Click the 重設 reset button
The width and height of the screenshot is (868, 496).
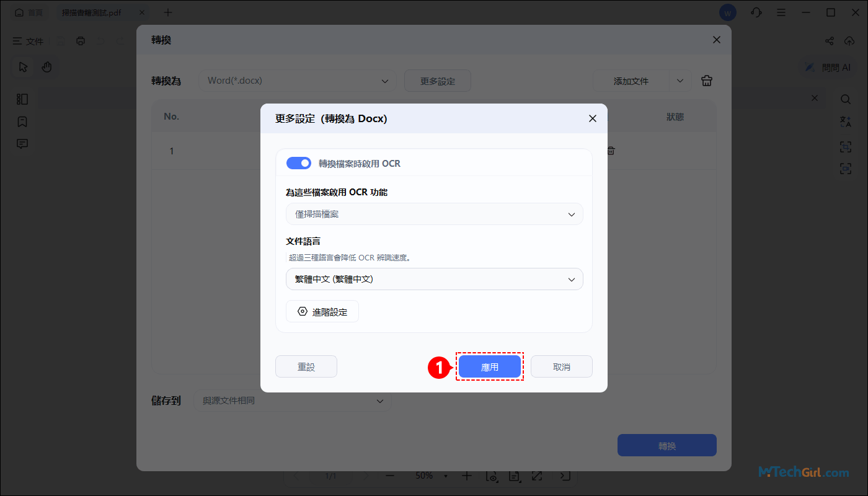(x=306, y=366)
